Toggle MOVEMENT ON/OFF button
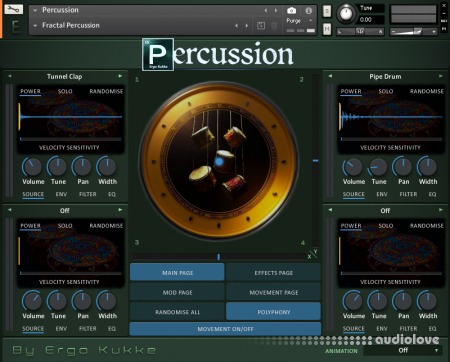Viewport: 450px width, 362px height. [225, 329]
